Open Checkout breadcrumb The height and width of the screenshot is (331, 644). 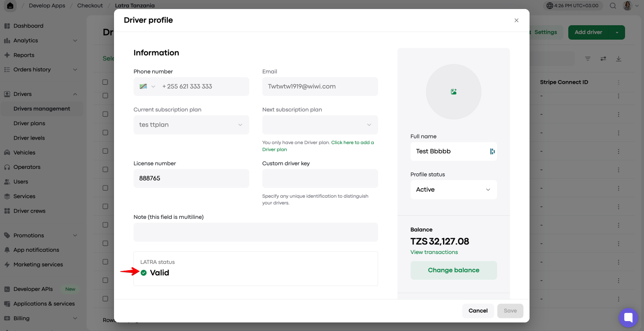[90, 6]
